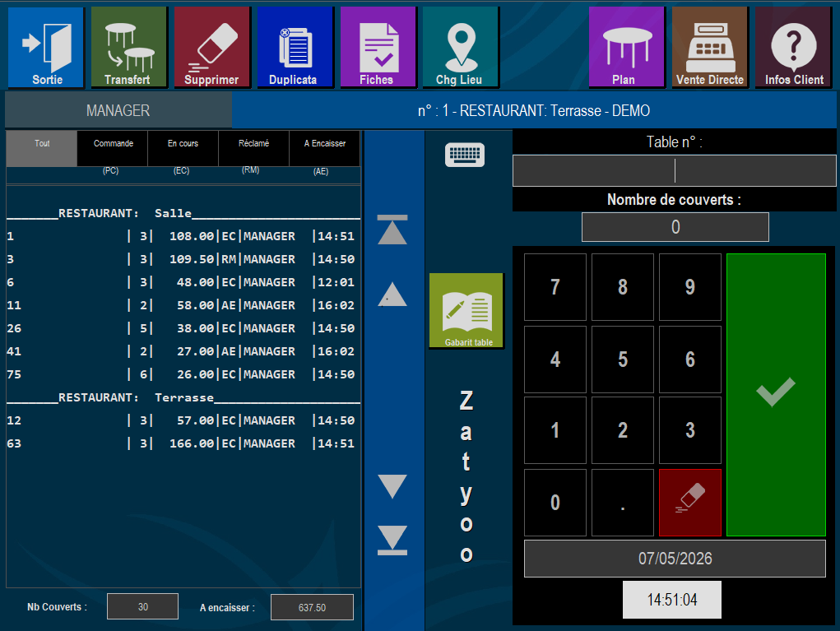
Task: Click the A encaisser total 637.50
Action: coord(312,607)
